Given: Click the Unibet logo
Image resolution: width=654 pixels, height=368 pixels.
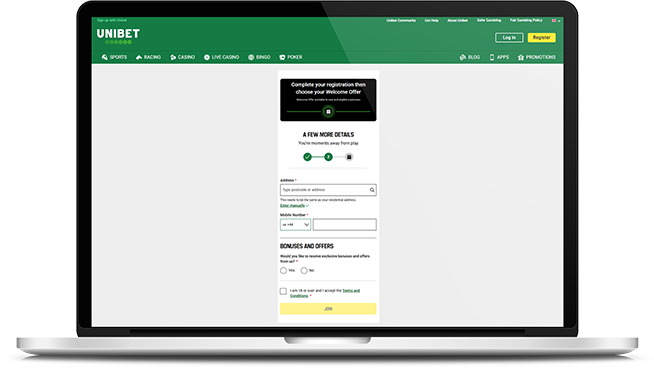Looking at the screenshot, I should tap(118, 36).
